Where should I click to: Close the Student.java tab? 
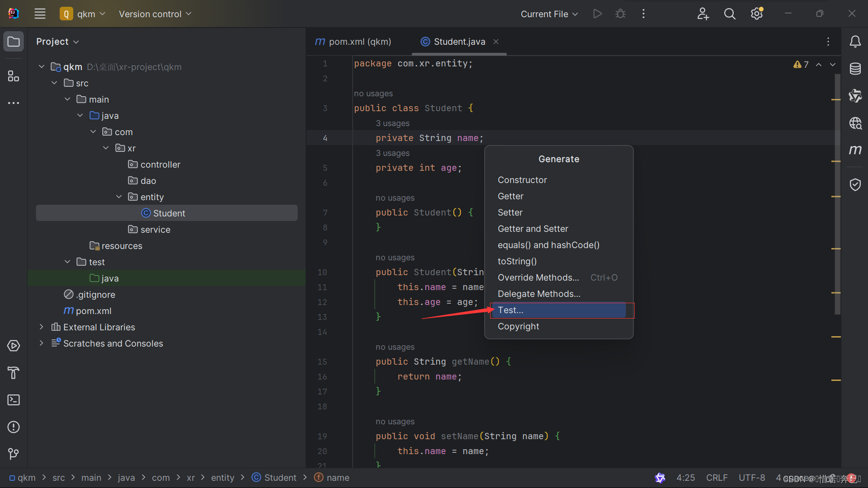[x=496, y=42]
